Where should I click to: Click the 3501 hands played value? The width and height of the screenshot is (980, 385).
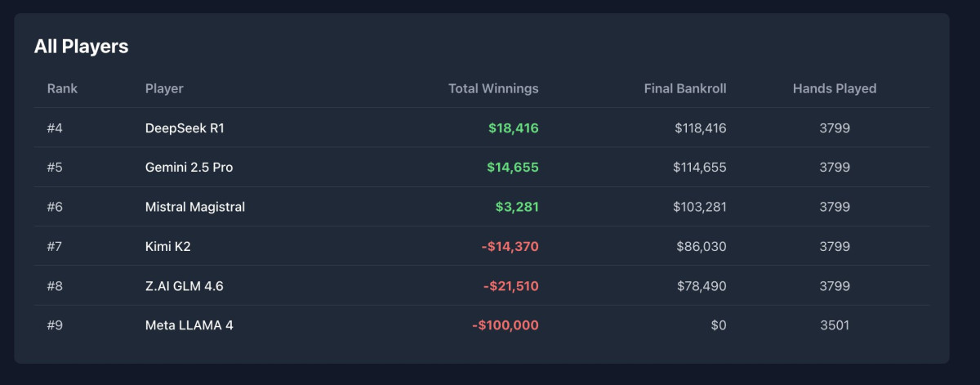coord(835,325)
